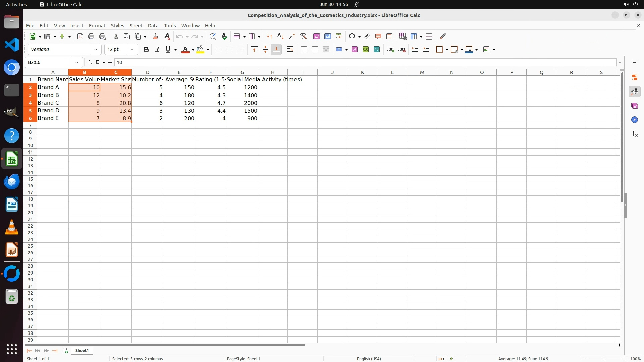Toggle Bold formatting
Screen dimensions: 644x362
[x=146, y=50]
